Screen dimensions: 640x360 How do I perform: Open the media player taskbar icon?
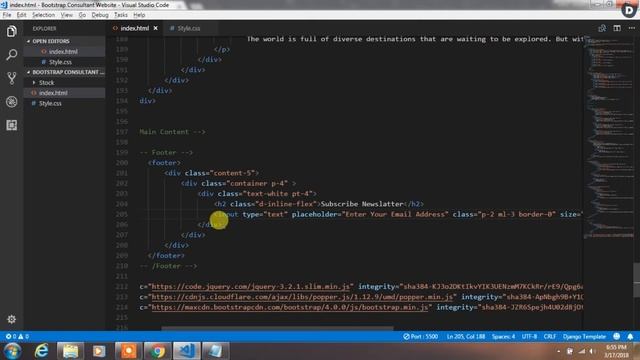click(99, 351)
